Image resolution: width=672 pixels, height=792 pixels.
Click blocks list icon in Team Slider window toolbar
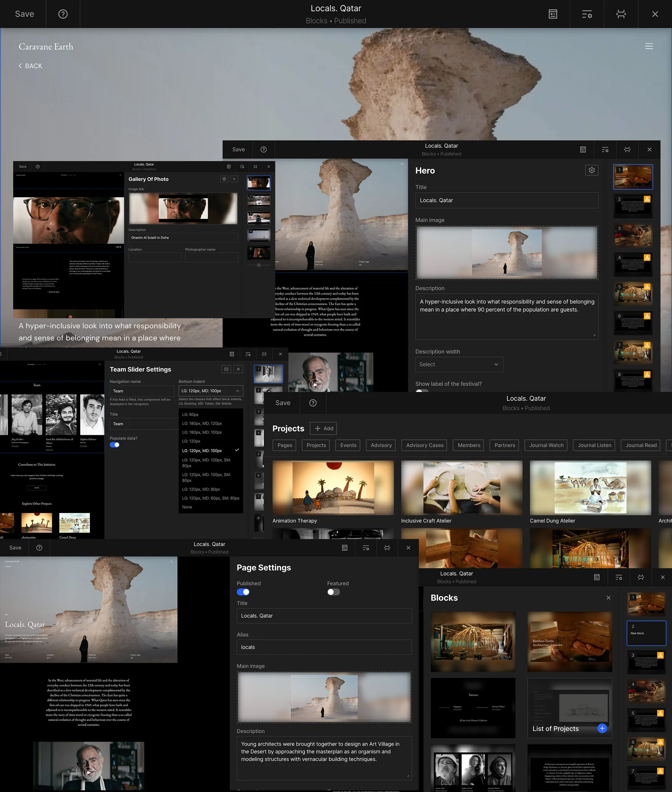pos(231,354)
